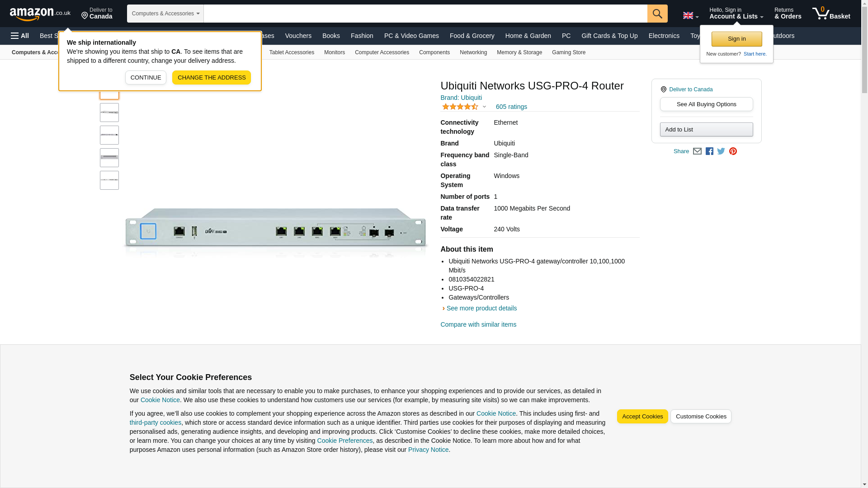The image size is (868, 488).
Task: Open the language flag selector dropdown
Action: tap(690, 16)
